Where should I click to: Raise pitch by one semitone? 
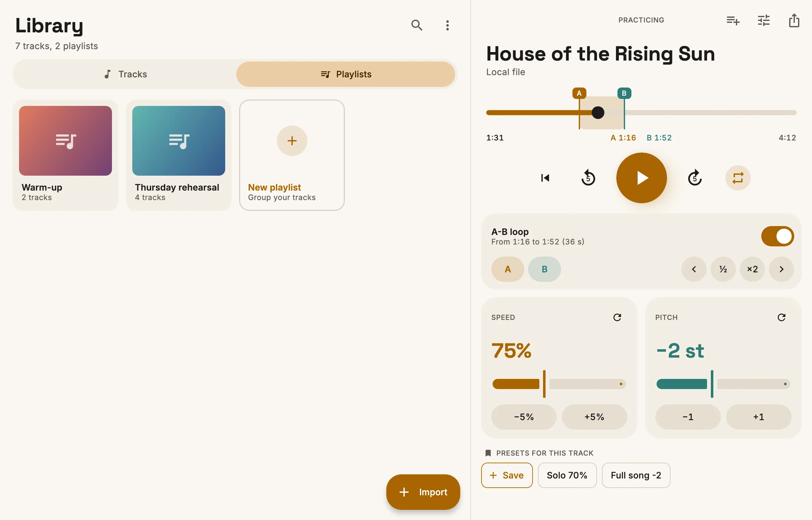[758, 417]
